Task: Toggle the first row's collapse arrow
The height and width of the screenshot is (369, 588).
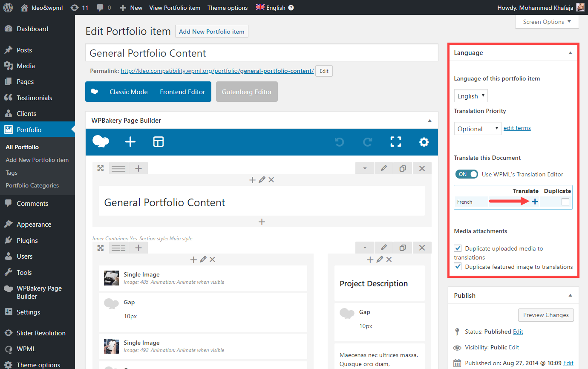Action: 365,168
